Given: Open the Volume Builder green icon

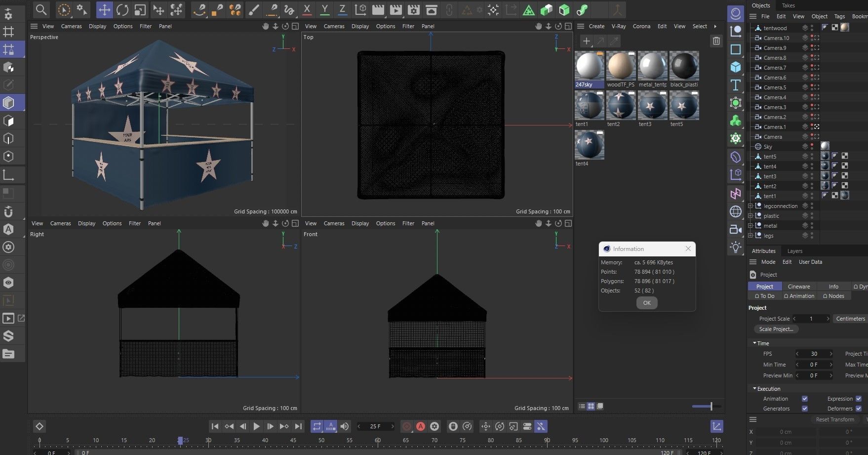Looking at the screenshot, I should coord(736,121).
